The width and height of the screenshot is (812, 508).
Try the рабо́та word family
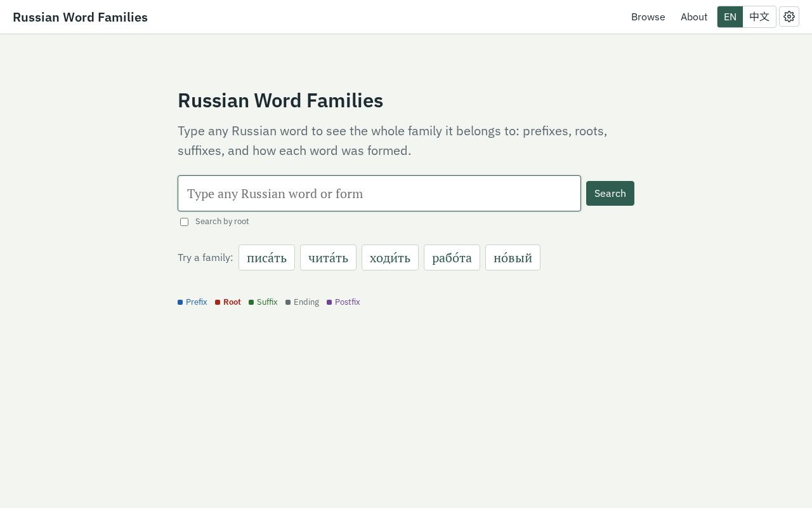[452, 257]
